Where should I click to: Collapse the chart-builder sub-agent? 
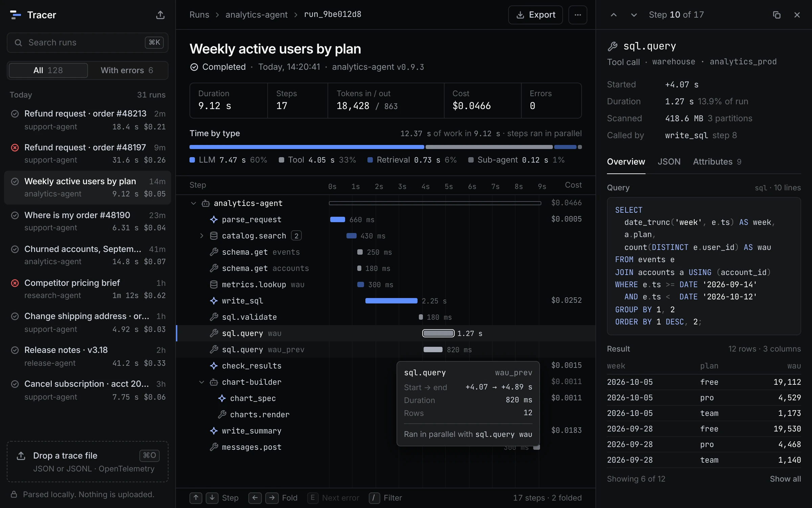[202, 382]
